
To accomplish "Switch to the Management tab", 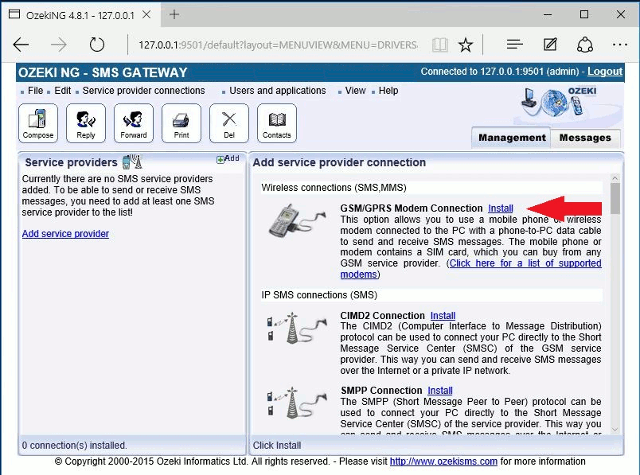I will pyautogui.click(x=511, y=138).
